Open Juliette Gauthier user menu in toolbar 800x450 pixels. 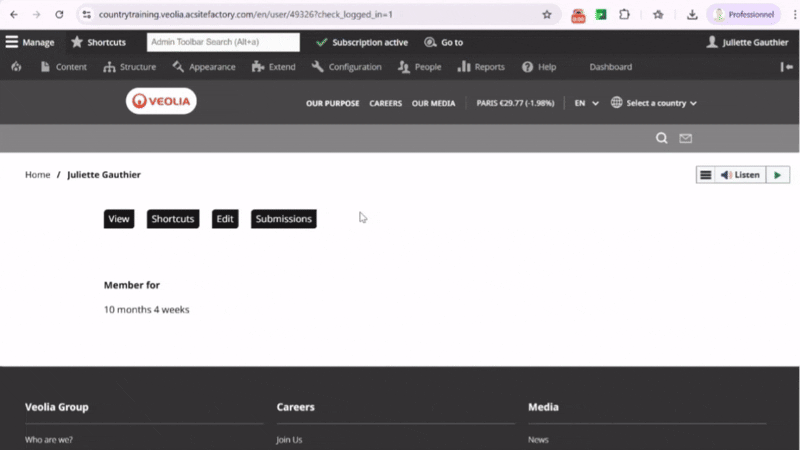click(747, 42)
